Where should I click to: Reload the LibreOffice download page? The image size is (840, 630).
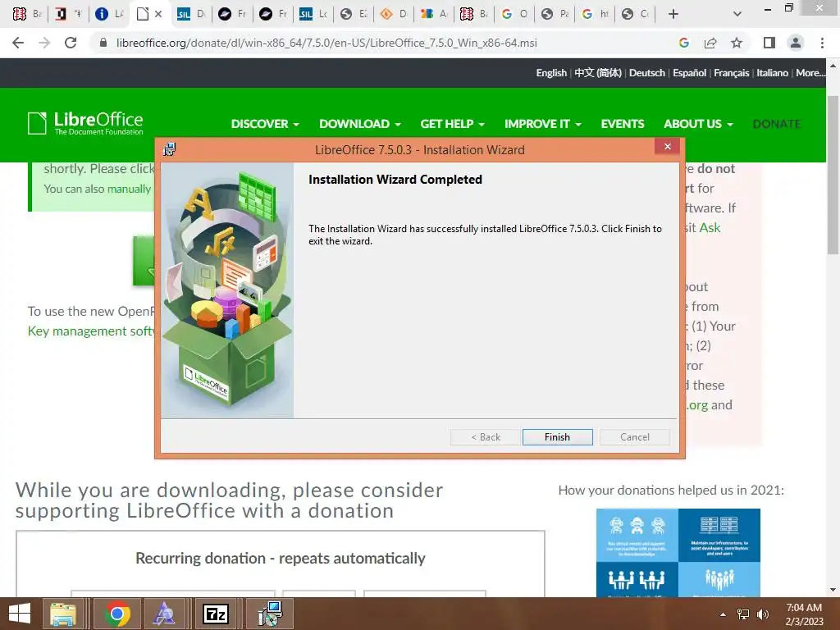coord(71,43)
